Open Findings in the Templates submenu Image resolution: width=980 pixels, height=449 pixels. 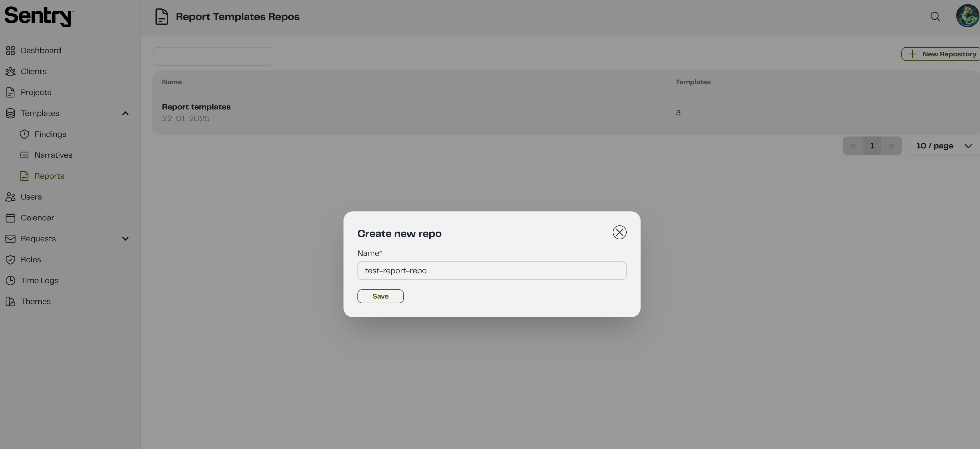pyautogui.click(x=50, y=134)
